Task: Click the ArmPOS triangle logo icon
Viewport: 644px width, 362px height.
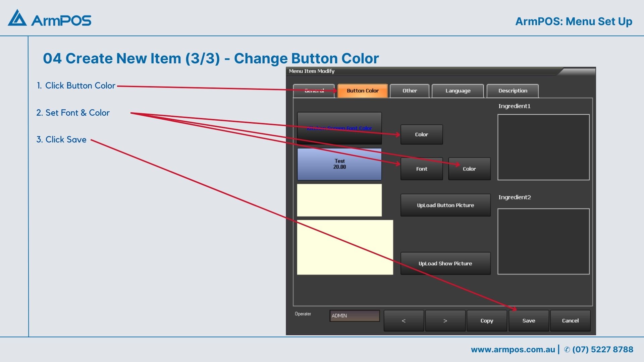Action: [17, 18]
